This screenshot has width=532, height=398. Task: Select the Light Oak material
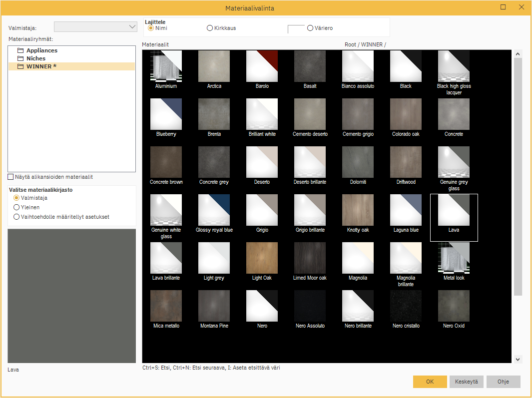point(262,258)
